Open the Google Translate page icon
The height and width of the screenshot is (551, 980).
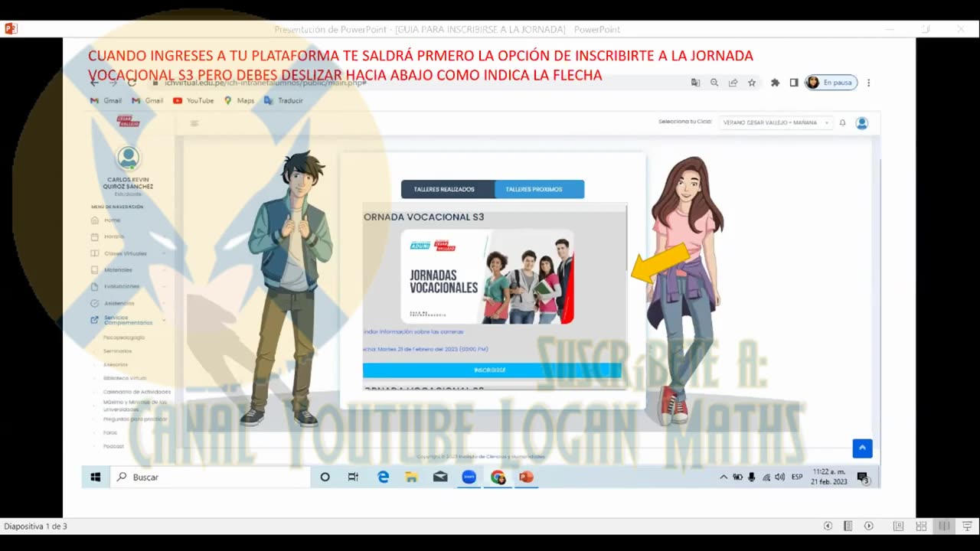695,83
